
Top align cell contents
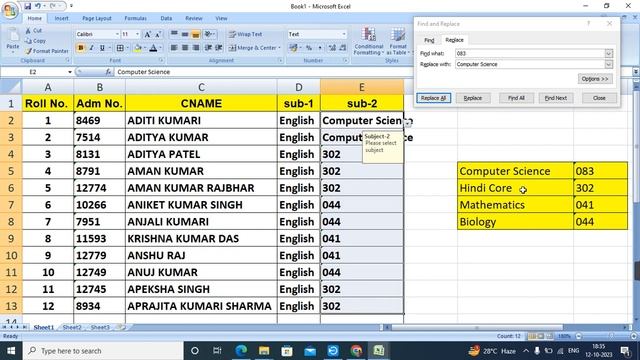tap(174, 34)
